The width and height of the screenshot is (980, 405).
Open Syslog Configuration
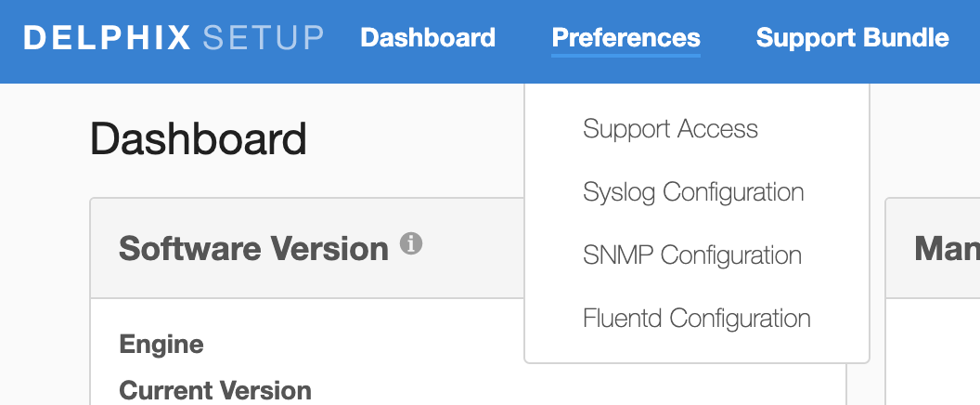693,192
